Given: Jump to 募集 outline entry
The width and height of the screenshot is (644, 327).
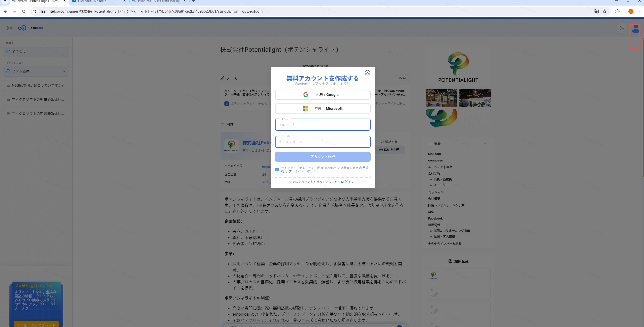Looking at the screenshot, I should 431,212.
